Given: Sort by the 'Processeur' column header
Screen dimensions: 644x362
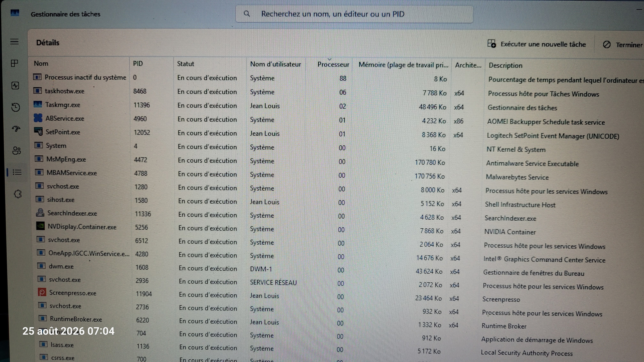Looking at the screenshot, I should (x=333, y=64).
